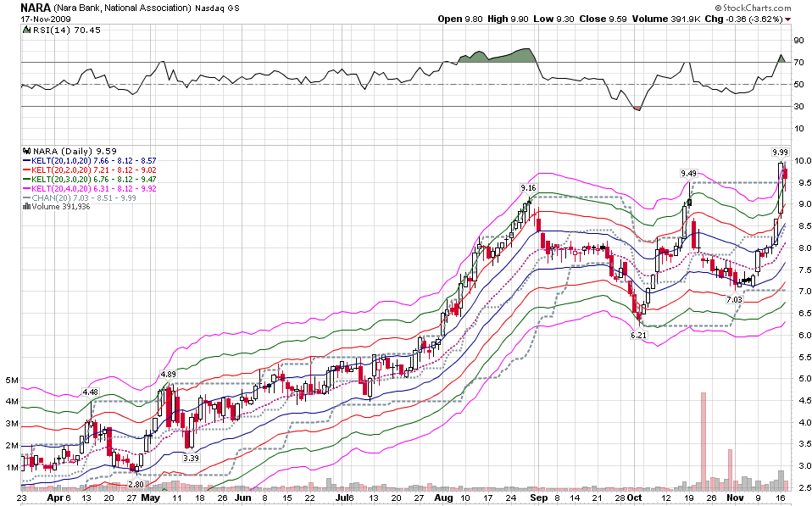Image resolution: width=812 pixels, height=506 pixels.
Task: Click the May month label on date axis
Action: (151, 498)
